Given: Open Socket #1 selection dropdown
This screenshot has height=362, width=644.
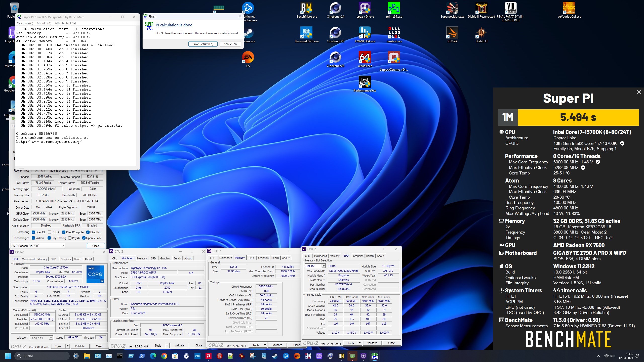Looking at the screenshot, I should coord(41,338).
